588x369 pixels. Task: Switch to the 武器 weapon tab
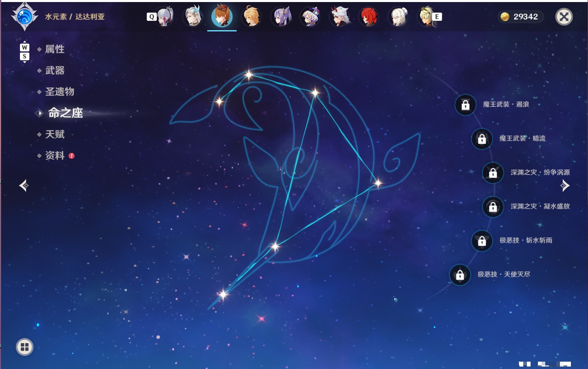(x=55, y=71)
